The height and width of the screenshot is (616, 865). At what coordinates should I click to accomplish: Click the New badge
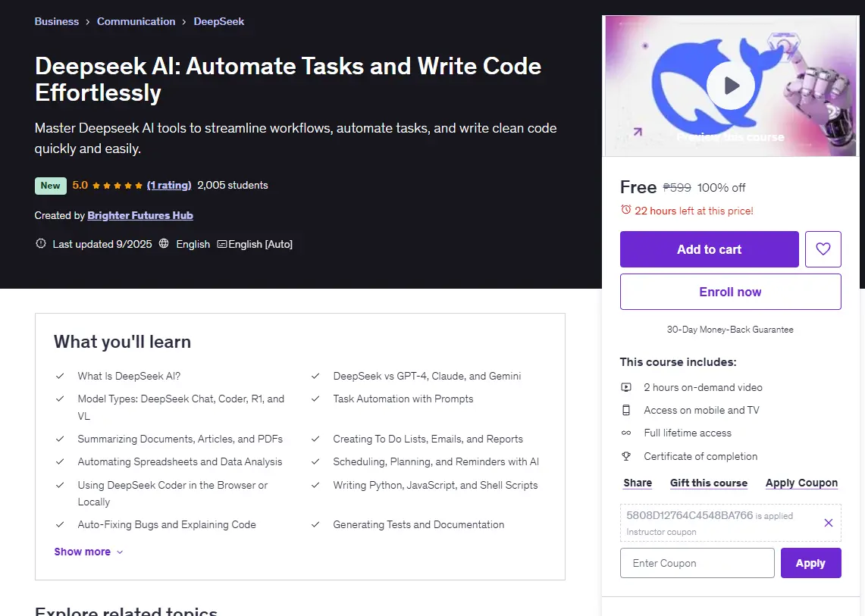click(x=51, y=186)
